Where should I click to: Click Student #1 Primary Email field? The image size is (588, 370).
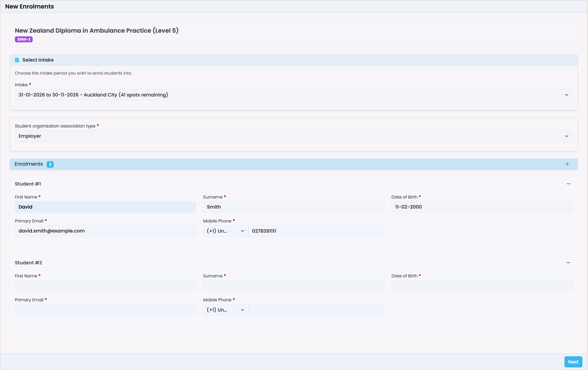[105, 231]
